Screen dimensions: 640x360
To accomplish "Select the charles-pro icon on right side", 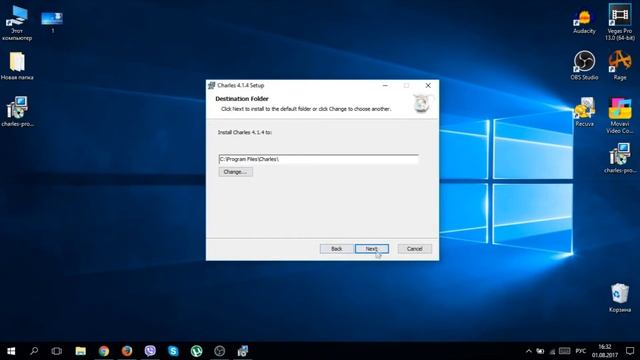I will tap(620, 158).
